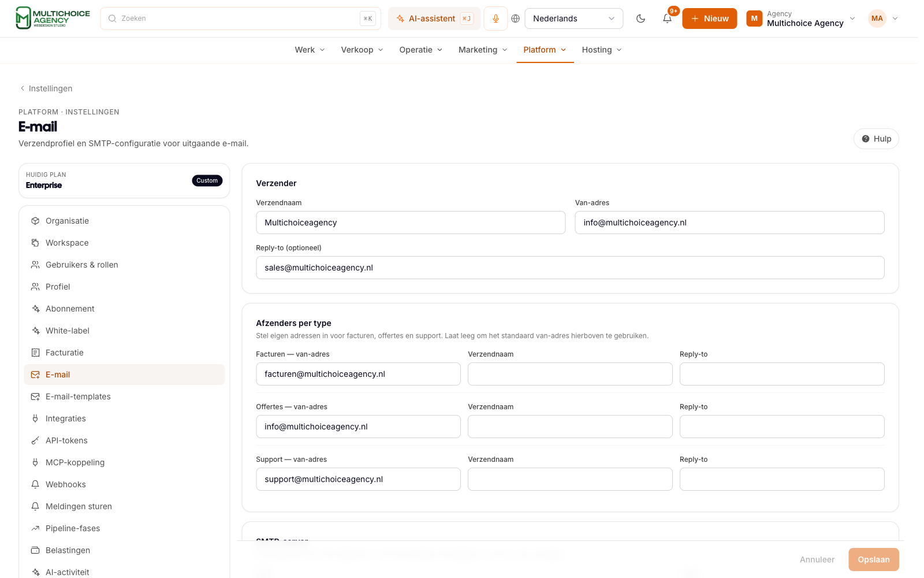
Task: Expand the Agency workspace switcher
Action: coord(800,18)
